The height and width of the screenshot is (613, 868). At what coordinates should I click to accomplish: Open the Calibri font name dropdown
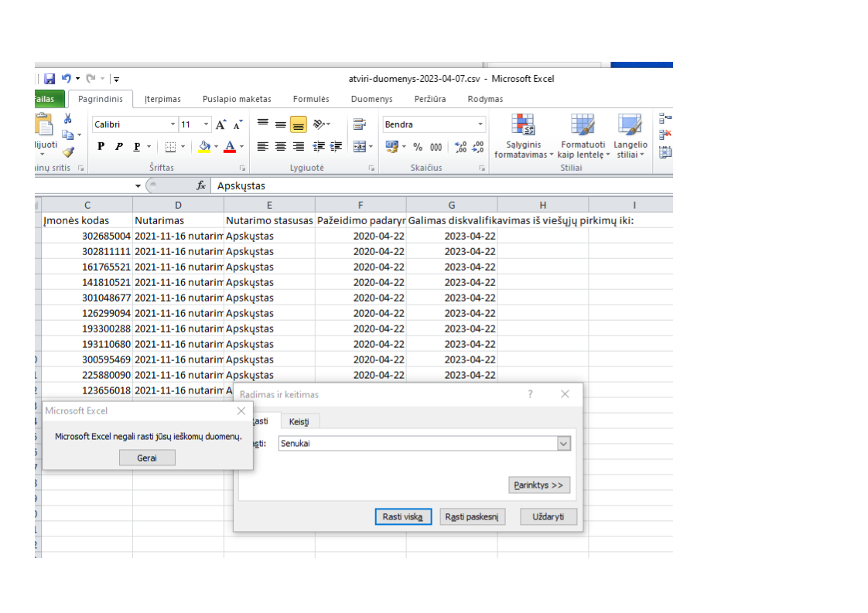[173, 124]
